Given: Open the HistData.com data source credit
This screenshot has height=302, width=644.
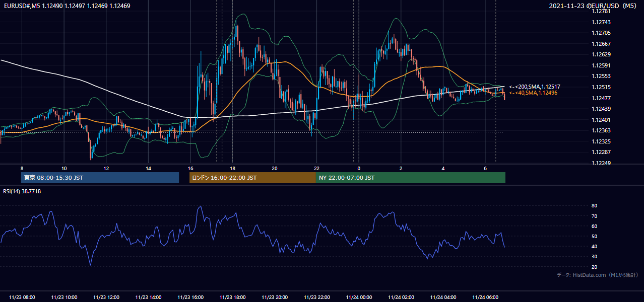Looking at the screenshot, I should click(598, 275).
